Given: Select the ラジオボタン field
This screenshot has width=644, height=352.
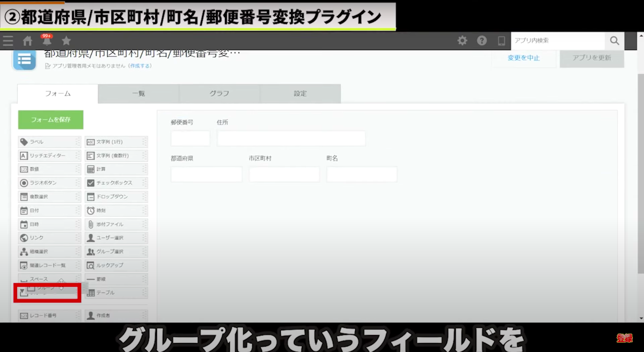Looking at the screenshot, I should pyautogui.click(x=49, y=183).
